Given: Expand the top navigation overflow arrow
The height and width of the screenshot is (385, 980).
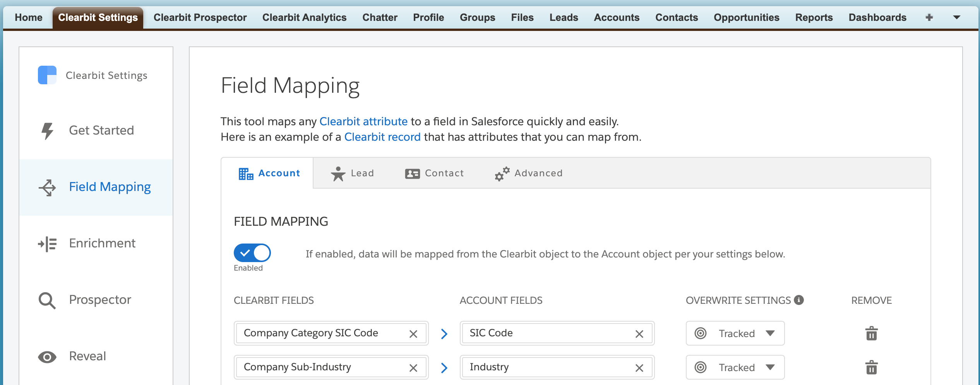Looking at the screenshot, I should tap(956, 17).
